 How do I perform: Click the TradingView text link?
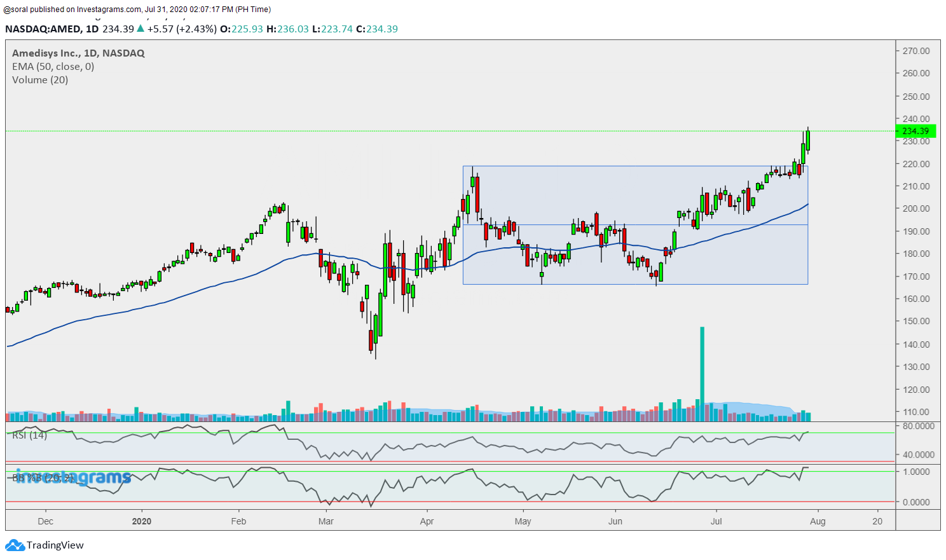click(56, 545)
